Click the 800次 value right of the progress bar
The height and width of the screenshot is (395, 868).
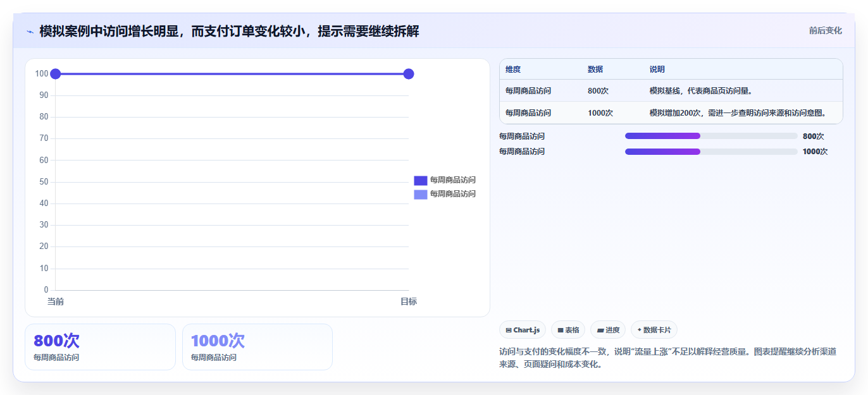click(x=814, y=136)
